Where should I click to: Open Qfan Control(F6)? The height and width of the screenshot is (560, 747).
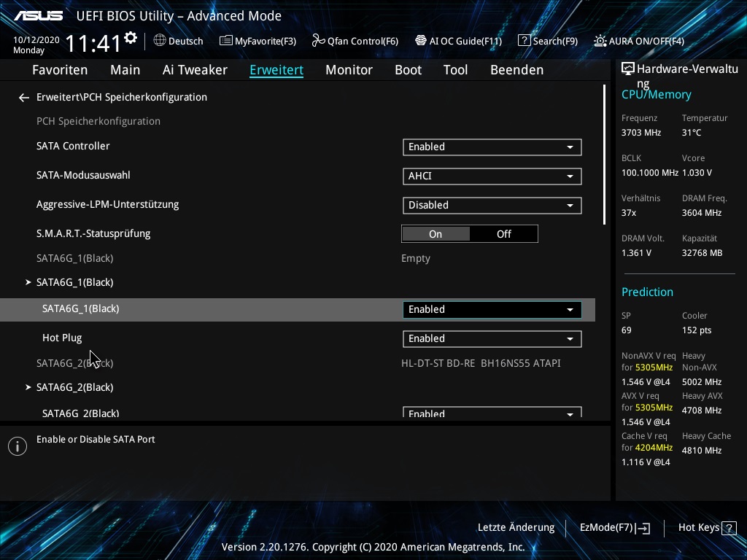coord(355,41)
